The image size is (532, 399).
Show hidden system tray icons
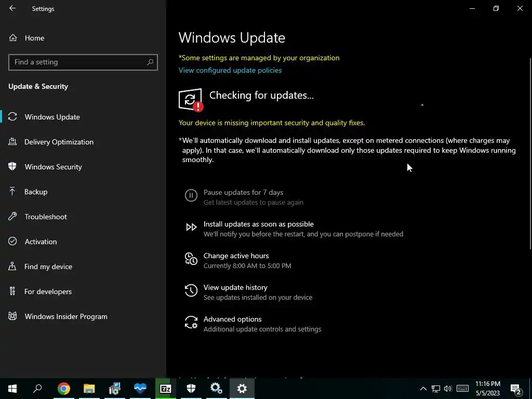point(423,389)
